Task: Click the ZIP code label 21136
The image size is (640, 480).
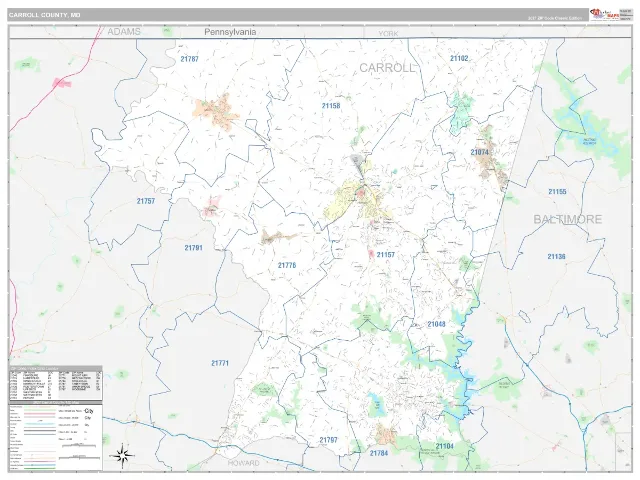Action: click(556, 256)
